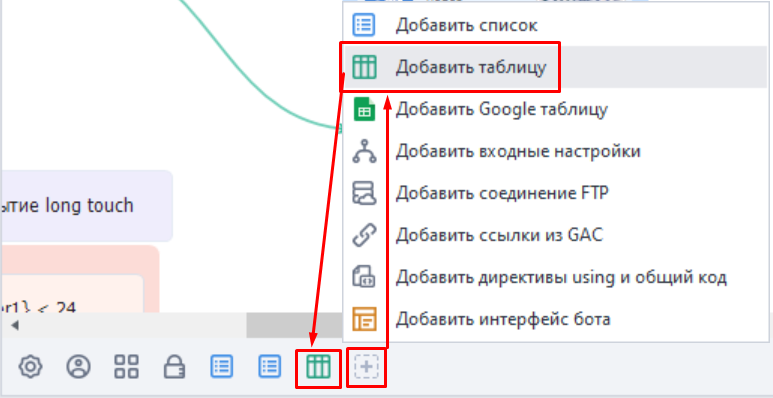The image size is (773, 398).
Task: Select 'Добавить таблицу' menu entry
Action: tap(556, 67)
